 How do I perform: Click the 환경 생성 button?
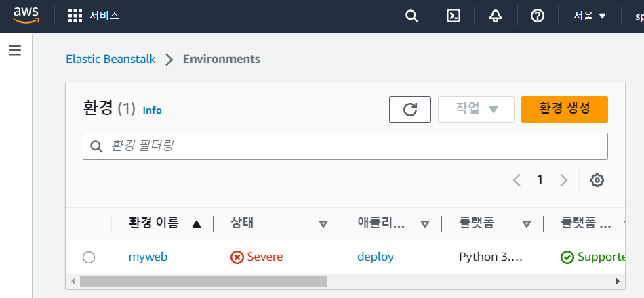564,109
